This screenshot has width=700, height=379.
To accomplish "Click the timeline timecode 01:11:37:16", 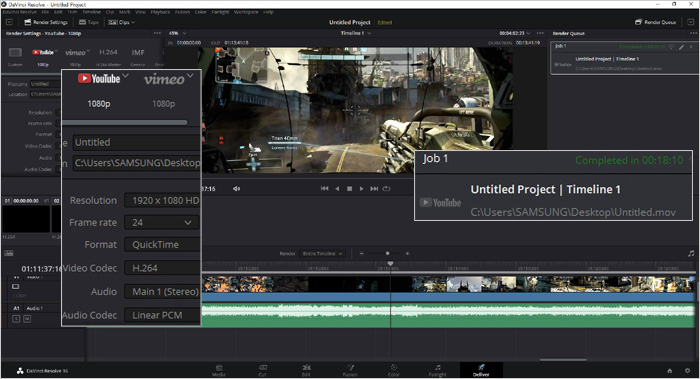I will click(x=42, y=269).
